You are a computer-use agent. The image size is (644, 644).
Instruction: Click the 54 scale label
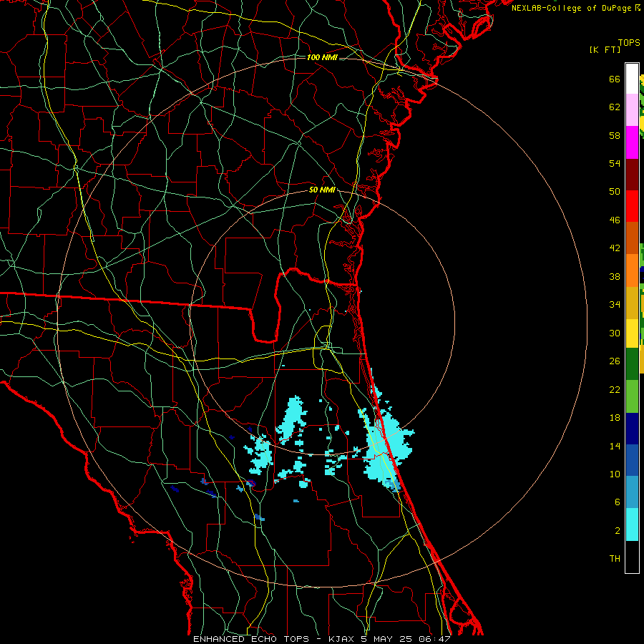point(615,163)
